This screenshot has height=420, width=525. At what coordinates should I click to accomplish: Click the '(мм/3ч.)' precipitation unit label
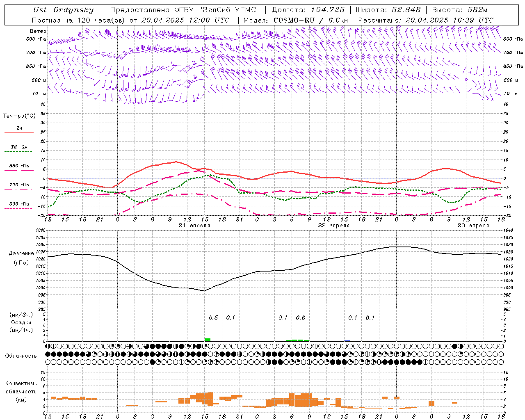click(21, 315)
